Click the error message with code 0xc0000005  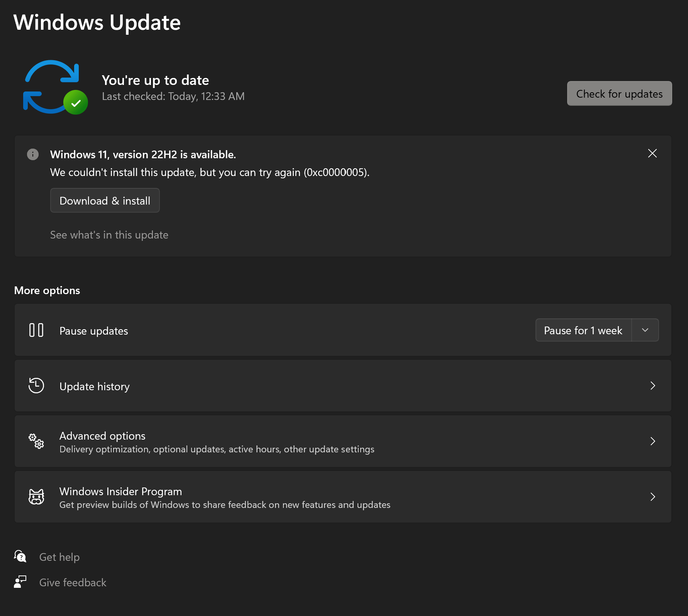(210, 172)
